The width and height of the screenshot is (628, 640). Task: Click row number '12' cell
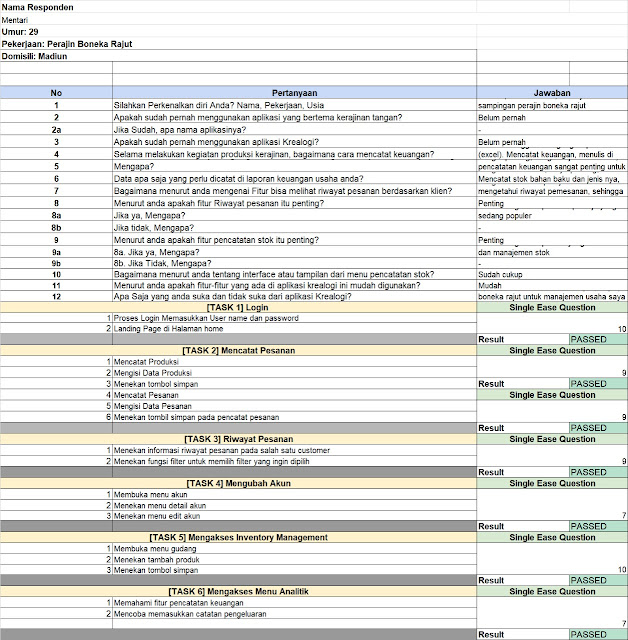(x=56, y=296)
